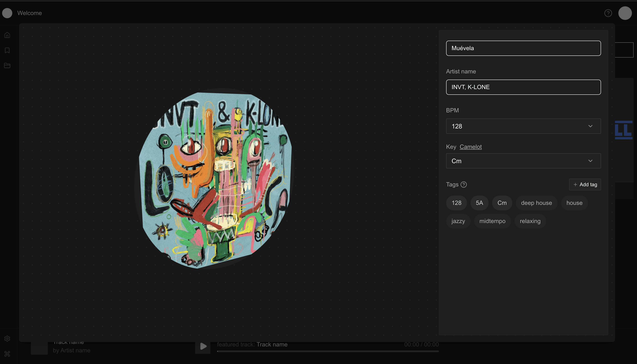Screen dimensions: 637x364
Task: Click the Add tag button
Action: 585,185
